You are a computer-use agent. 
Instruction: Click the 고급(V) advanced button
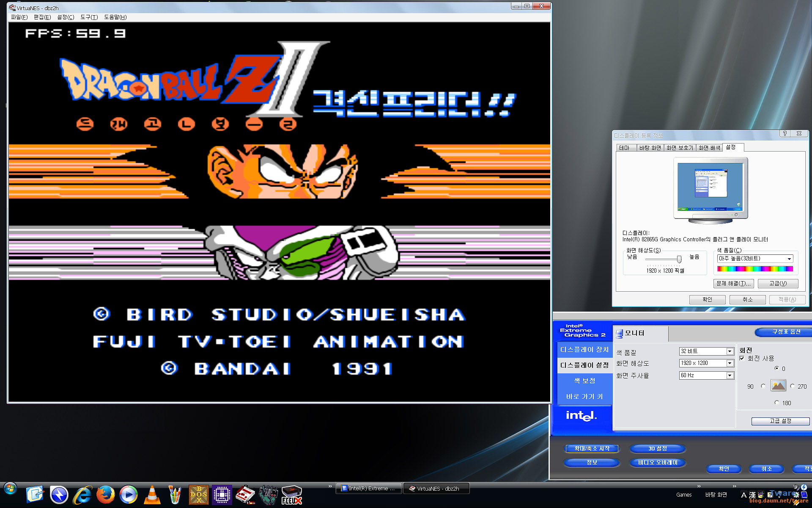coord(778,283)
